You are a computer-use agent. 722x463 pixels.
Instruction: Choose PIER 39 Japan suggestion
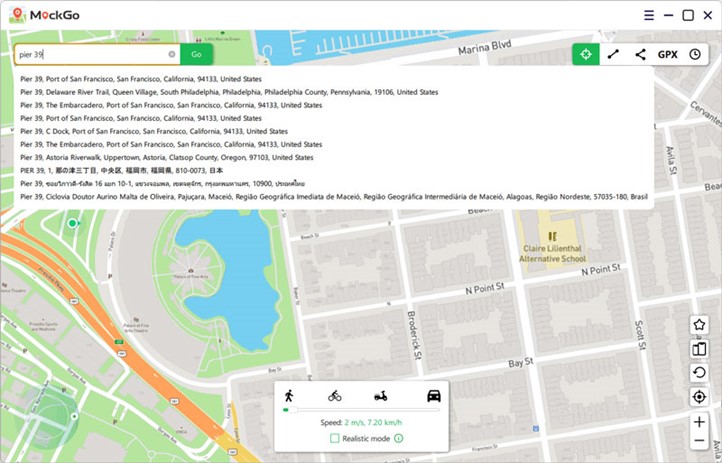pyautogui.click(x=122, y=170)
